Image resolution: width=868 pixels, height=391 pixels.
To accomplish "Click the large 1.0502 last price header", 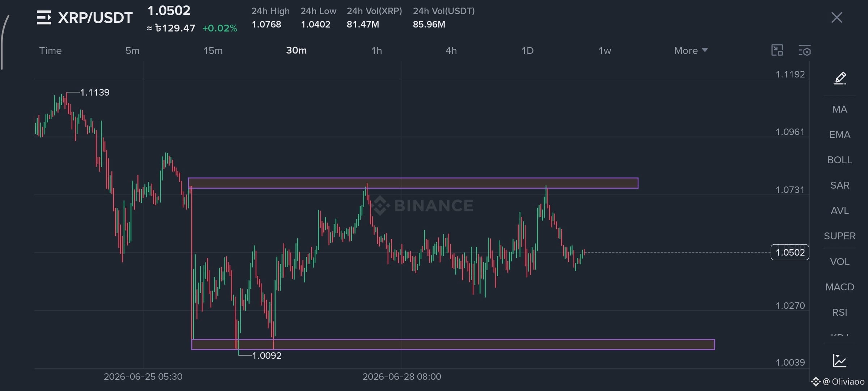I will (x=169, y=10).
